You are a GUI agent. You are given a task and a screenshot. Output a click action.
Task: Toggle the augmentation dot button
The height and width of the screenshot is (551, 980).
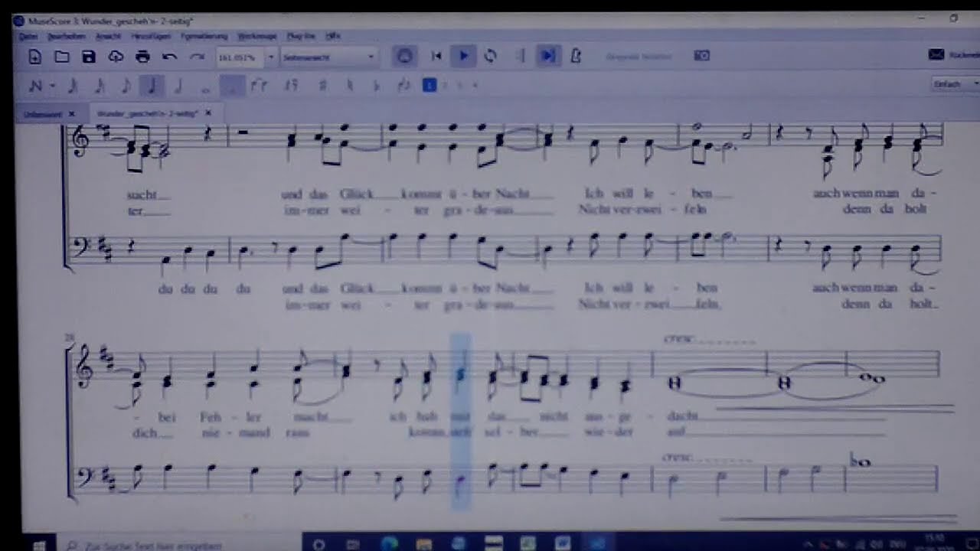click(232, 85)
